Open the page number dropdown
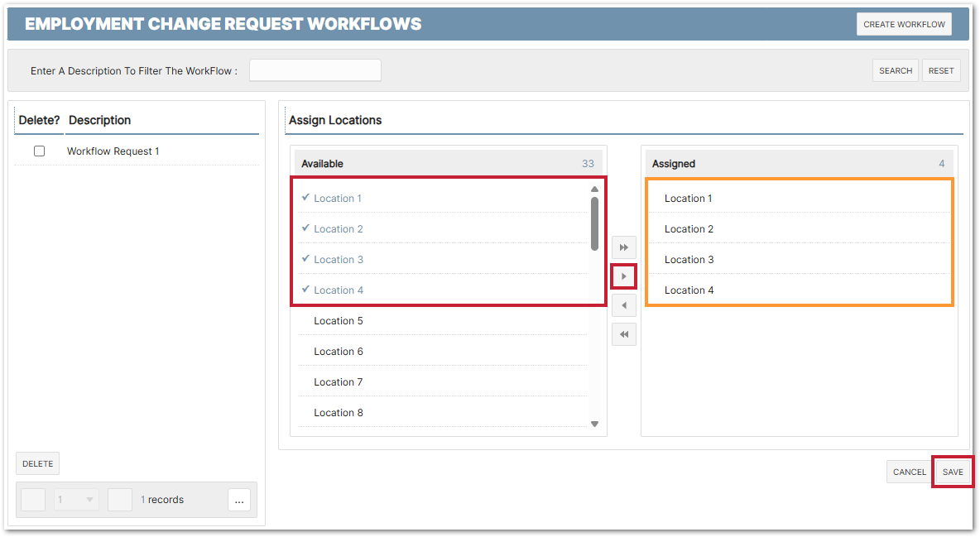The width and height of the screenshot is (980, 537). pyautogui.click(x=76, y=500)
